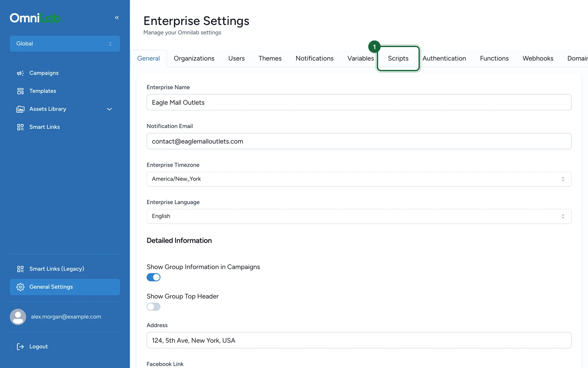Select the General tab

click(x=148, y=59)
